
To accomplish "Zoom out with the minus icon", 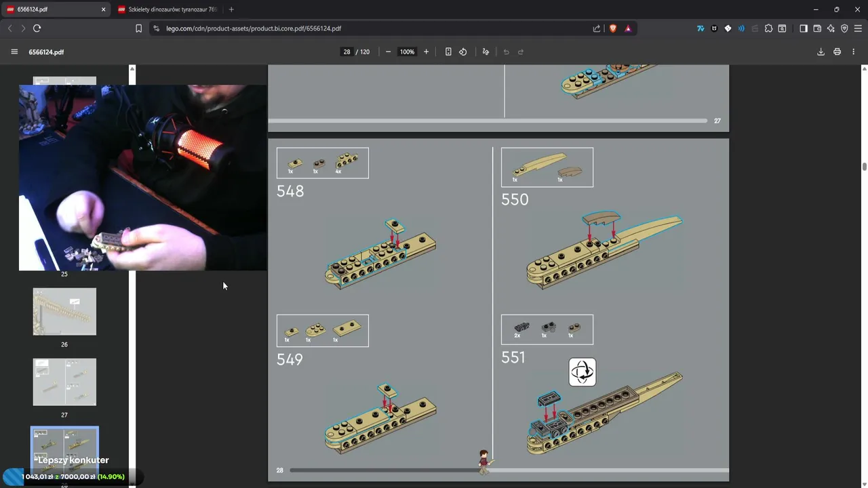I will point(388,52).
